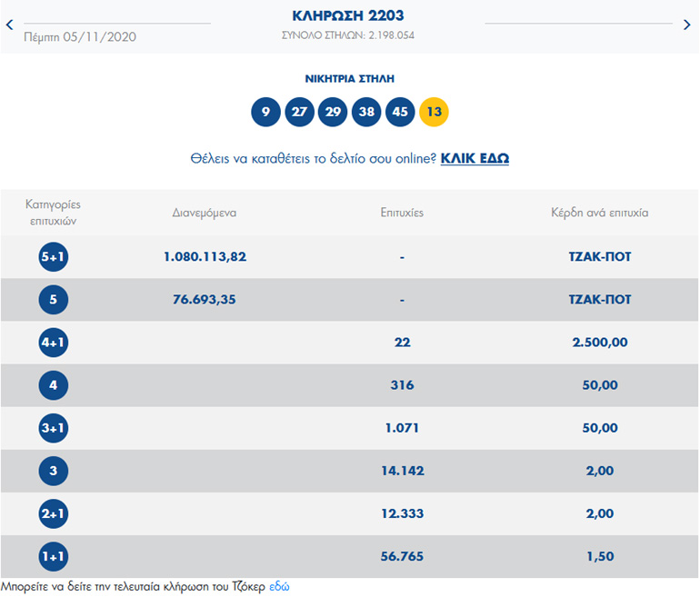Click the Κατηγορίες επιτυχιών column header
The image size is (700, 597).
tap(54, 213)
